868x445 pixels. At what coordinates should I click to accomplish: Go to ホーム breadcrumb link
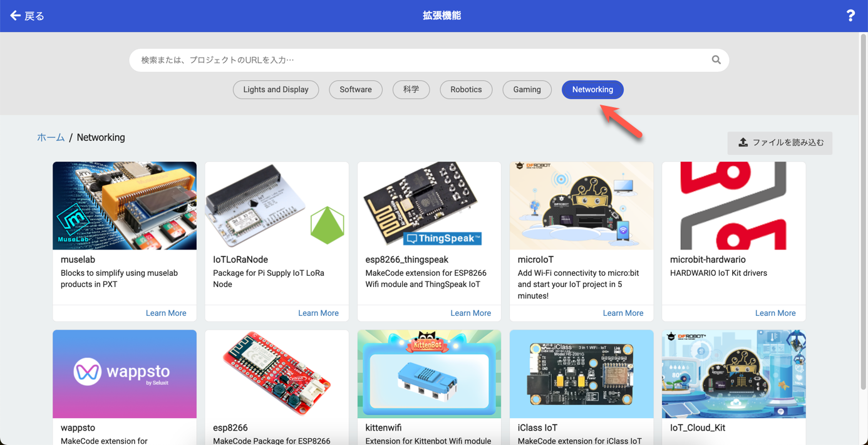point(51,137)
